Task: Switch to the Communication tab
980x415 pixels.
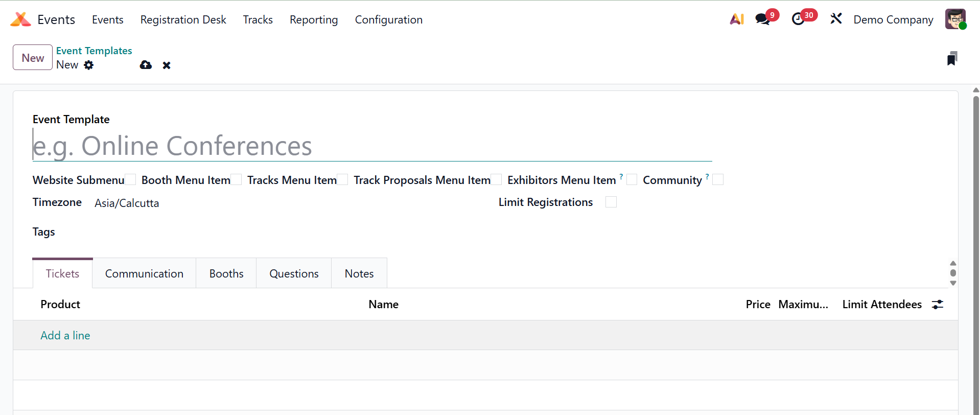Action: tap(144, 273)
